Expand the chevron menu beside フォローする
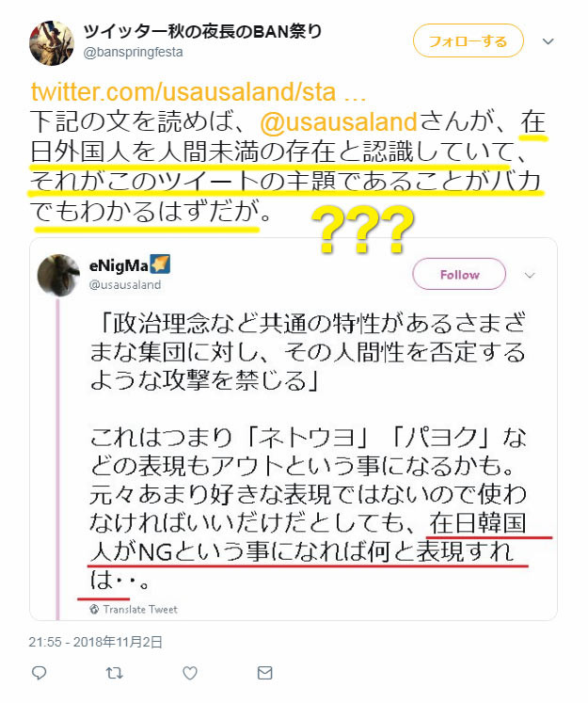This screenshot has height=703, width=588. click(548, 41)
